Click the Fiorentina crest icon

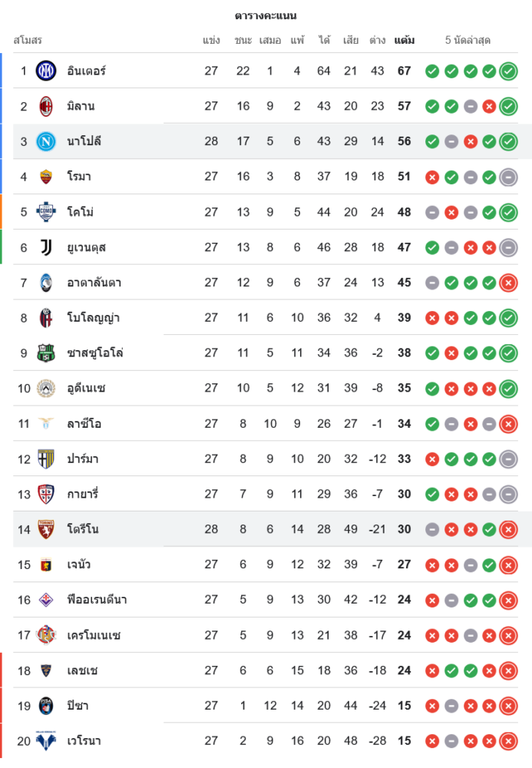[46, 600]
